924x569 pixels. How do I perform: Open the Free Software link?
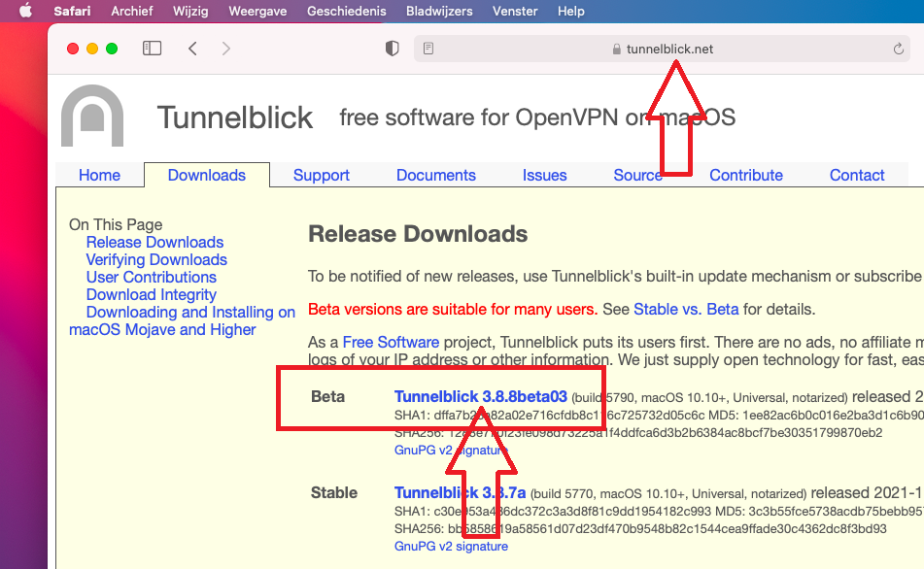[x=391, y=342]
